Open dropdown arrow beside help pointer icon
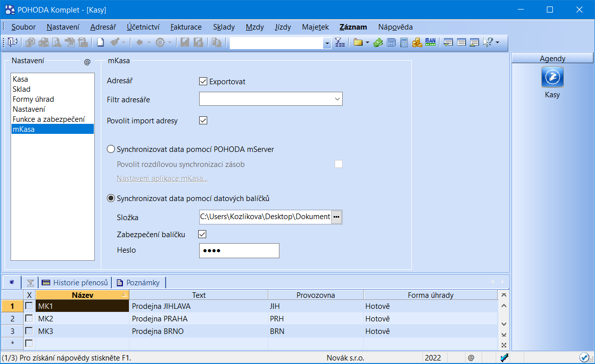This screenshot has height=364, width=595. click(497, 43)
